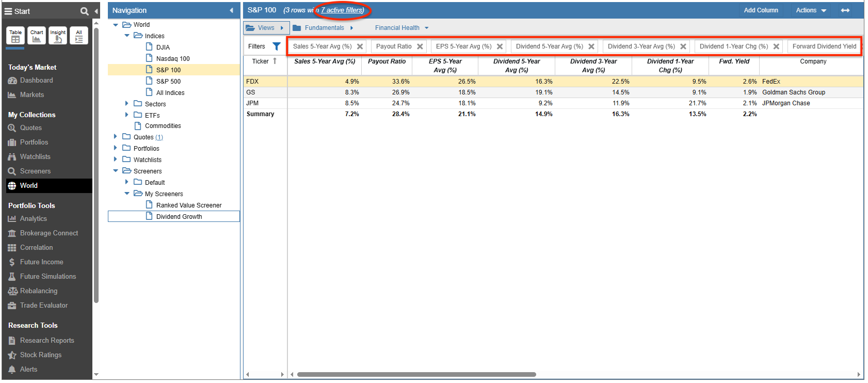Viewport: 868px width, 383px height.
Task: Sort by Fwd. Yield column header
Action: click(734, 61)
